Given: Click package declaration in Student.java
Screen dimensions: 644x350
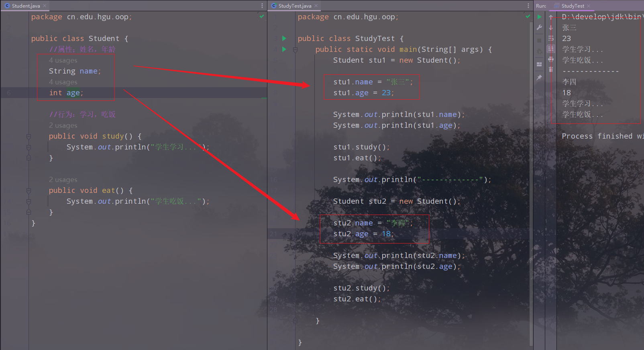Looking at the screenshot, I should tap(82, 17).
